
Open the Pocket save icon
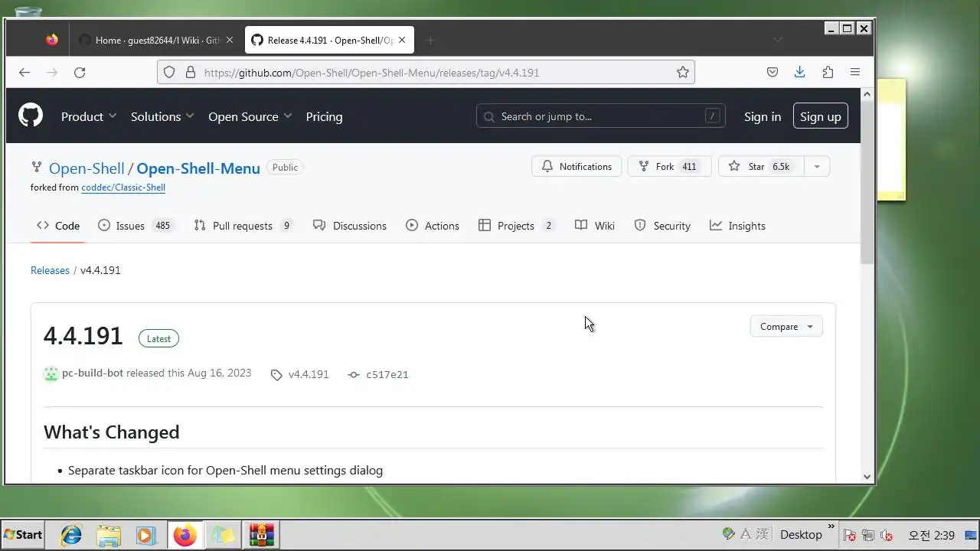(x=773, y=72)
